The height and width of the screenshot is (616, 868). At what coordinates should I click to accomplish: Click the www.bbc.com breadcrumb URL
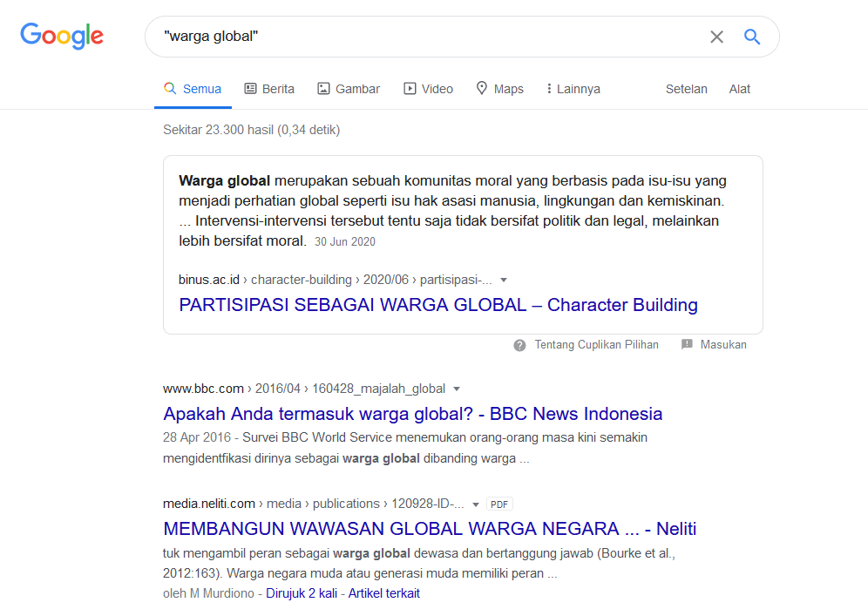(x=304, y=389)
